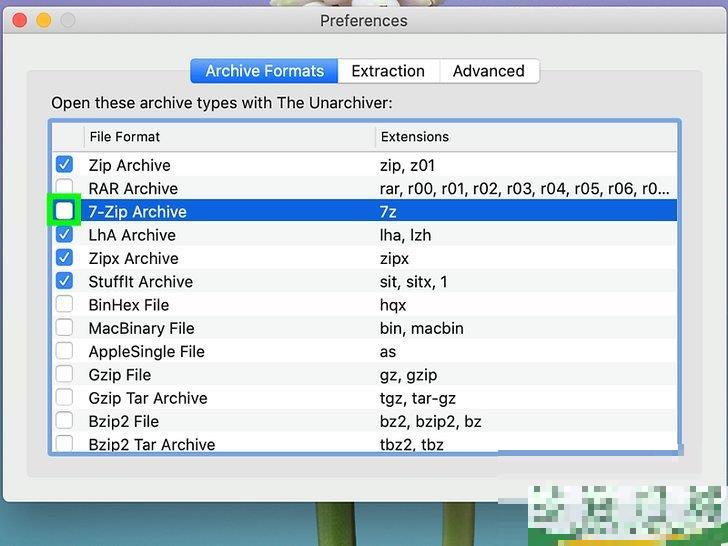Open the Advanced tab

[488, 71]
